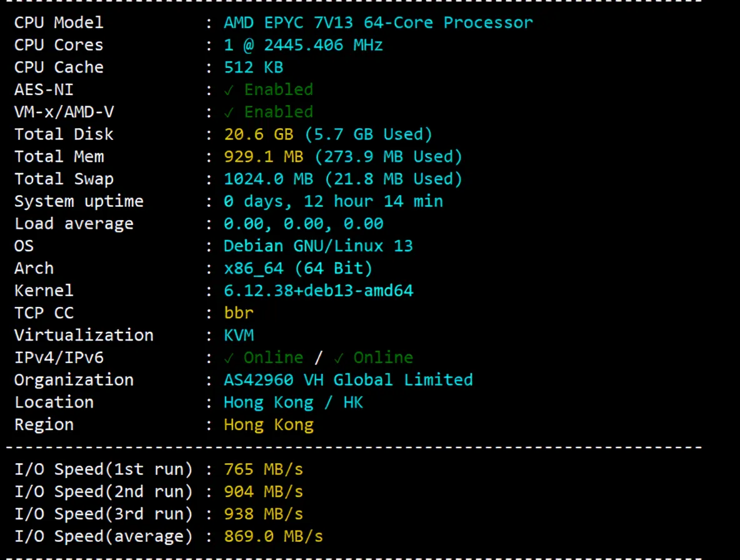Click the Virtualization label

click(84, 336)
